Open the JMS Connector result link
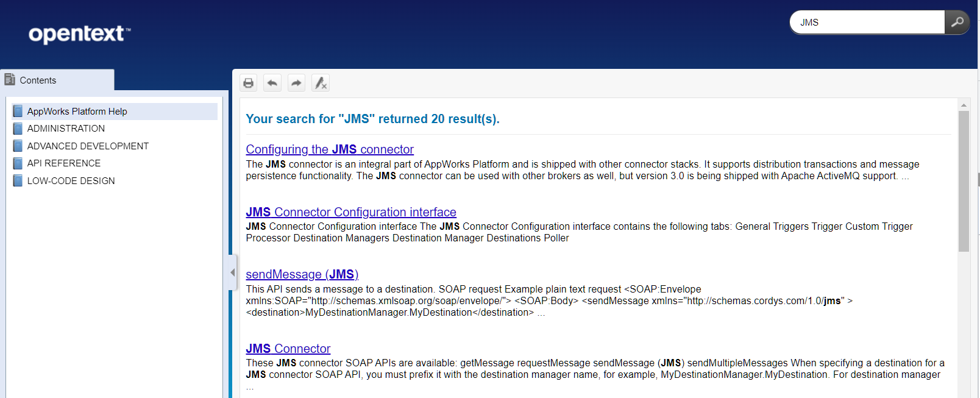Screen dimensions: 980x398 coord(288,349)
